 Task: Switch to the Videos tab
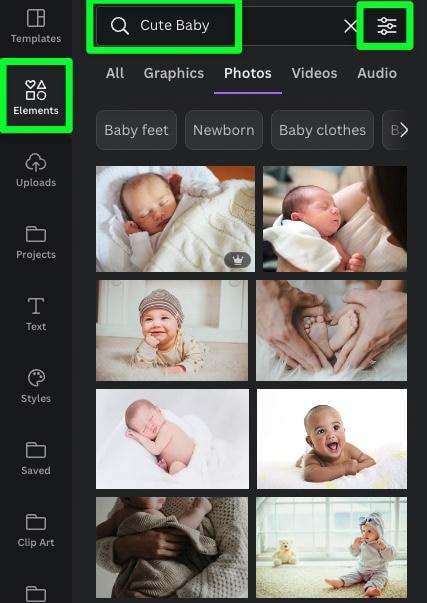(314, 73)
